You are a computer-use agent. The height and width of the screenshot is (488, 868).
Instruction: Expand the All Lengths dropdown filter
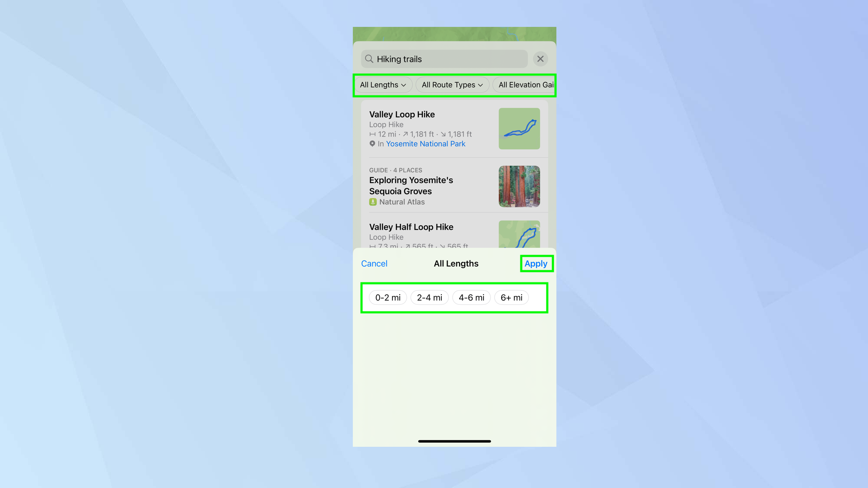point(383,85)
